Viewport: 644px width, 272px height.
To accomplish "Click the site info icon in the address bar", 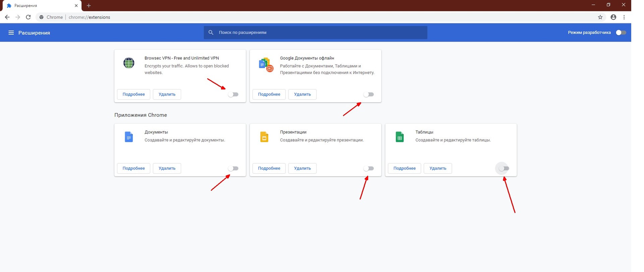I will click(41, 17).
